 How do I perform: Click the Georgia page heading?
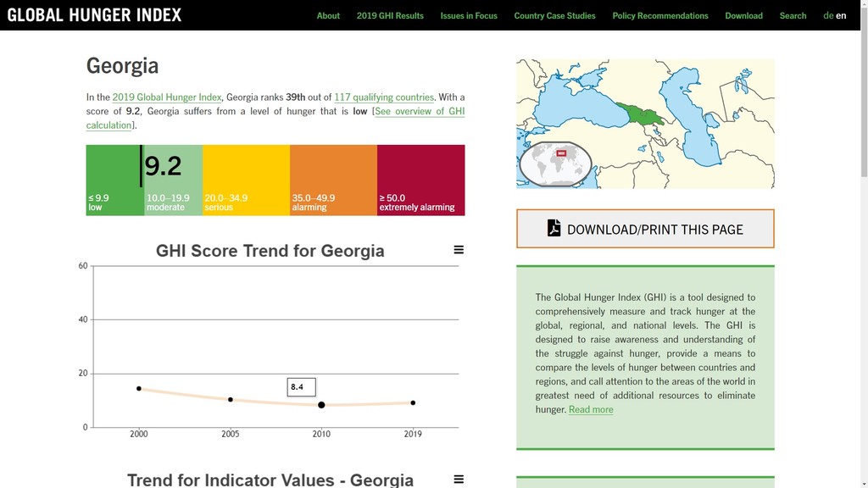pos(122,65)
